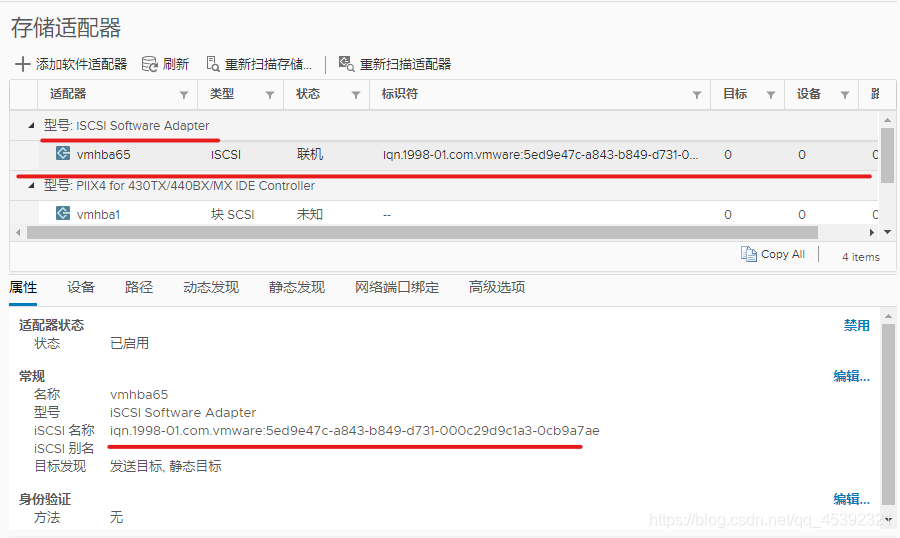Click the Add Software Adapter plus icon
The width and height of the screenshot is (900, 538).
(x=22, y=64)
